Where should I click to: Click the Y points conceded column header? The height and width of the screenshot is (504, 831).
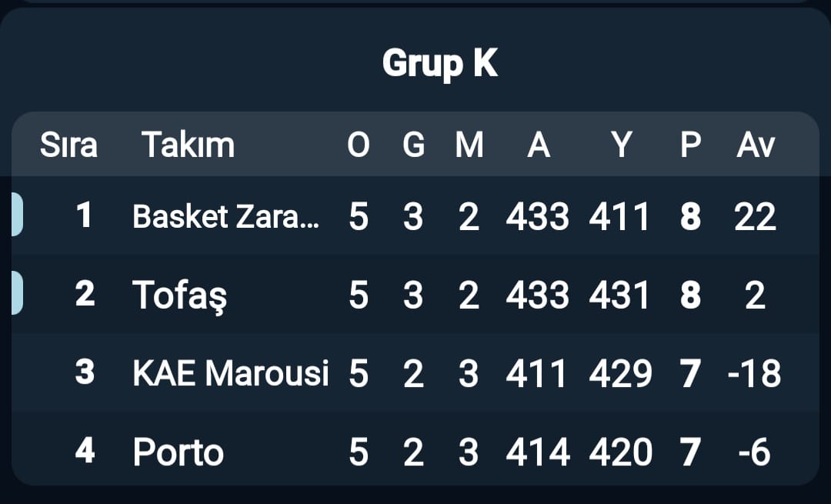coord(620,145)
